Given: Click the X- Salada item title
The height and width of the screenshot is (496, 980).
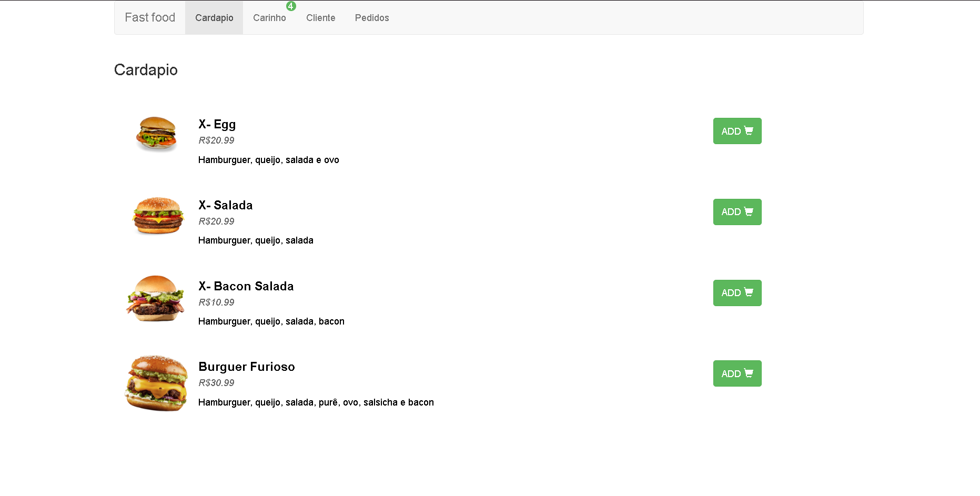Looking at the screenshot, I should (225, 205).
